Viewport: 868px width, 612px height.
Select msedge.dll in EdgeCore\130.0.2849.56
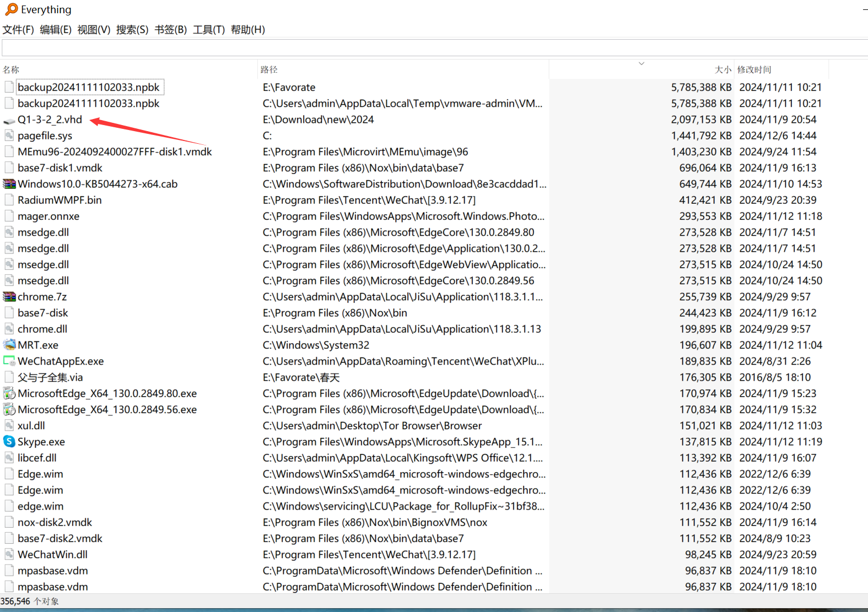(x=43, y=281)
